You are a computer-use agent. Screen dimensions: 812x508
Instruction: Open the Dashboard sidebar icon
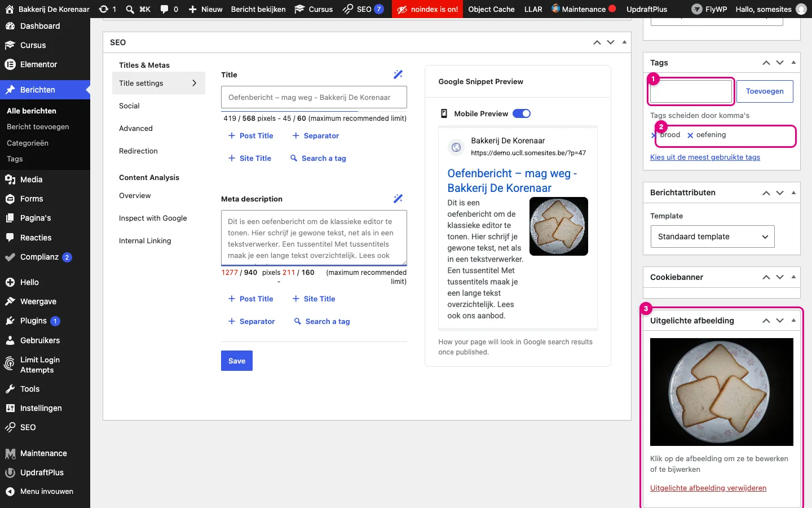[10, 26]
